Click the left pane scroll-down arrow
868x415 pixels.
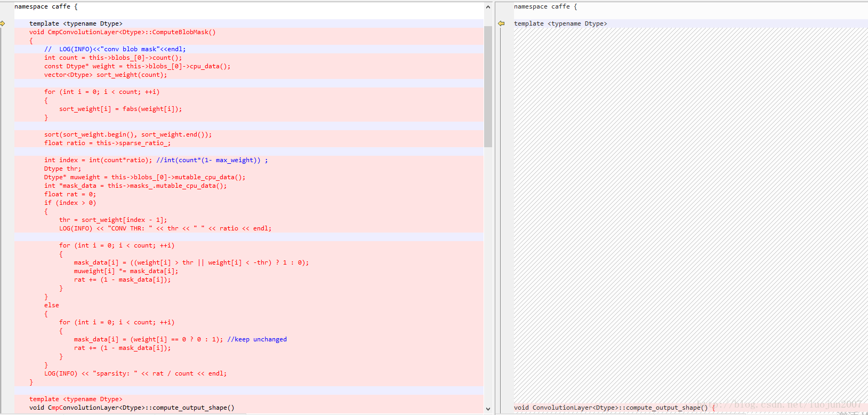tap(488, 409)
